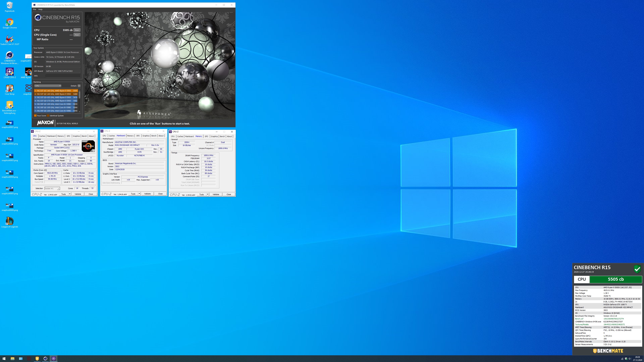Select the snaphsot0003.png desktop file
The width and height of the screenshot is (644, 362).
click(x=10, y=157)
